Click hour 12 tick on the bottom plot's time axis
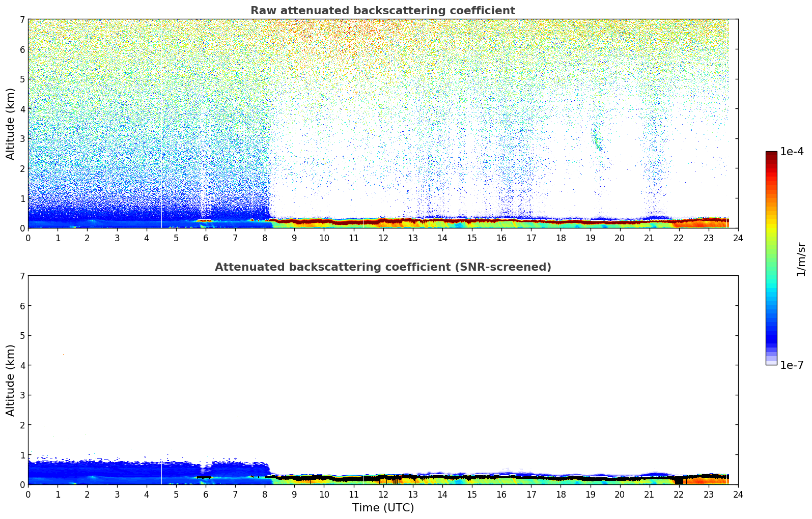The height and width of the screenshot is (519, 812). point(383,494)
